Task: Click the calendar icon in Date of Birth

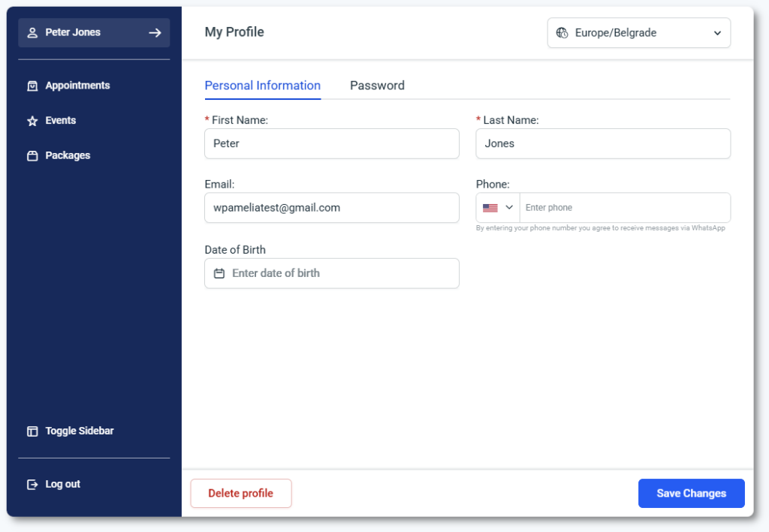Action: click(219, 274)
